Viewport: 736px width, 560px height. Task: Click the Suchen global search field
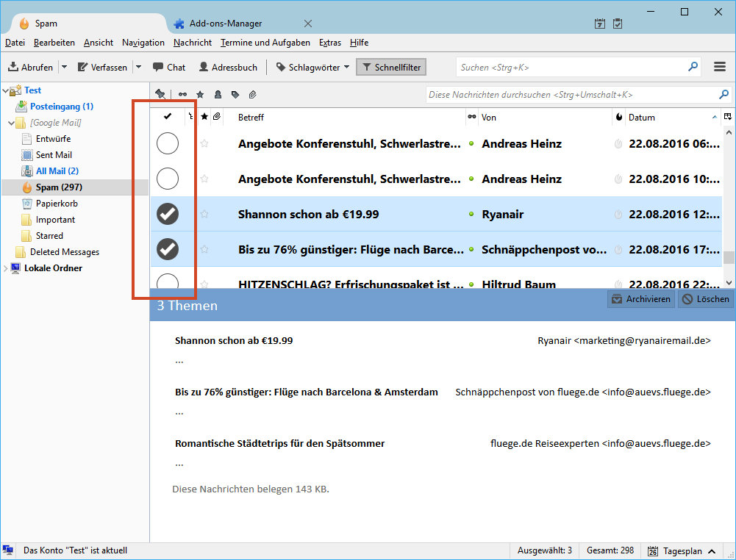click(571, 67)
